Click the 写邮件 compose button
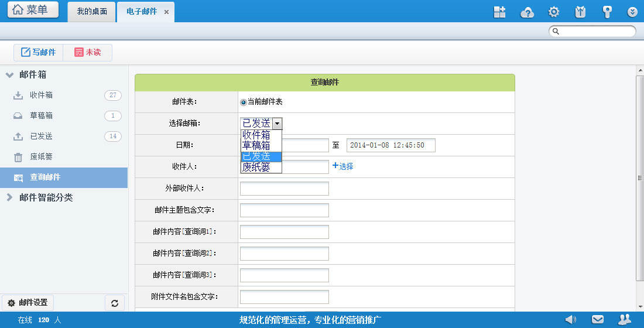Screen dimensions: 644x328 pyautogui.click(x=39, y=53)
